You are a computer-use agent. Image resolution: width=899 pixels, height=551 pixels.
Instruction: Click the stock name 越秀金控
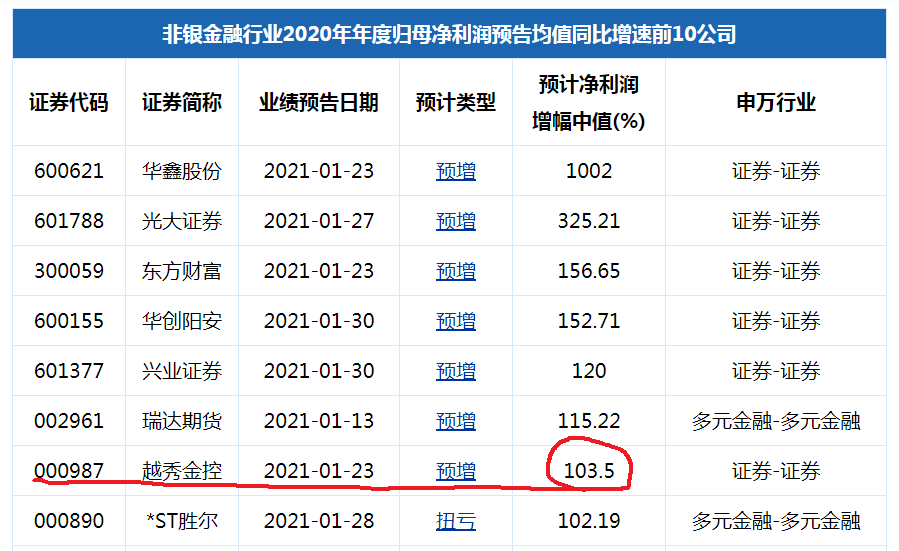(x=182, y=471)
